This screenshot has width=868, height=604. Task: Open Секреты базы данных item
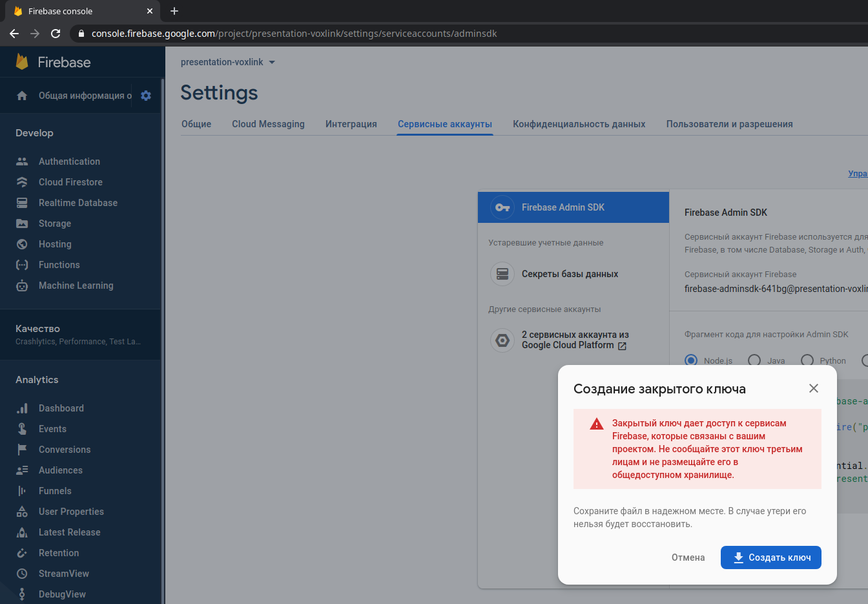point(573,274)
